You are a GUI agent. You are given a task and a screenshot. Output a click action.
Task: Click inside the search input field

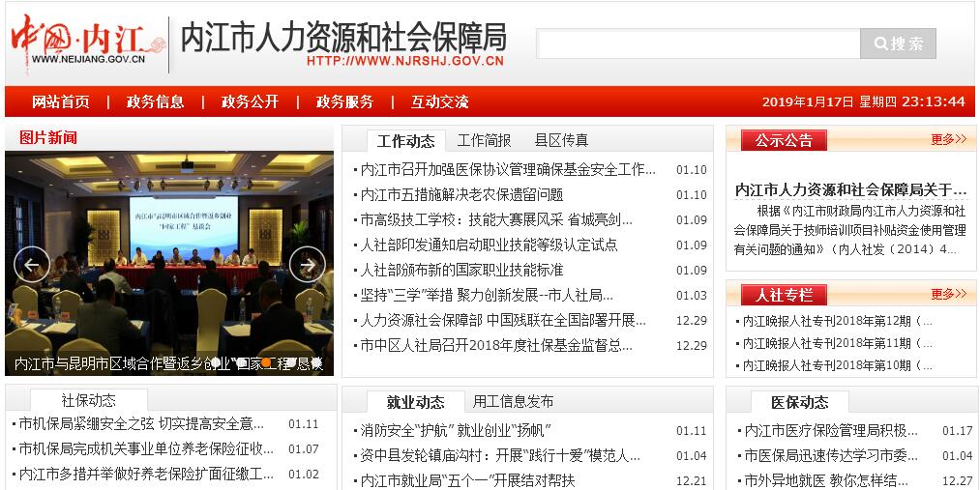[x=698, y=43]
